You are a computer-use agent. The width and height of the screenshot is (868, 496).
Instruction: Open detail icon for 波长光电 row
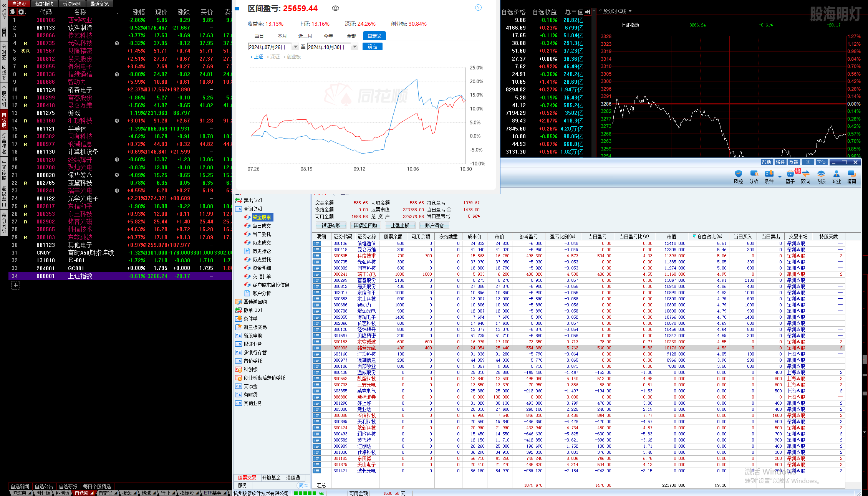(x=317, y=471)
